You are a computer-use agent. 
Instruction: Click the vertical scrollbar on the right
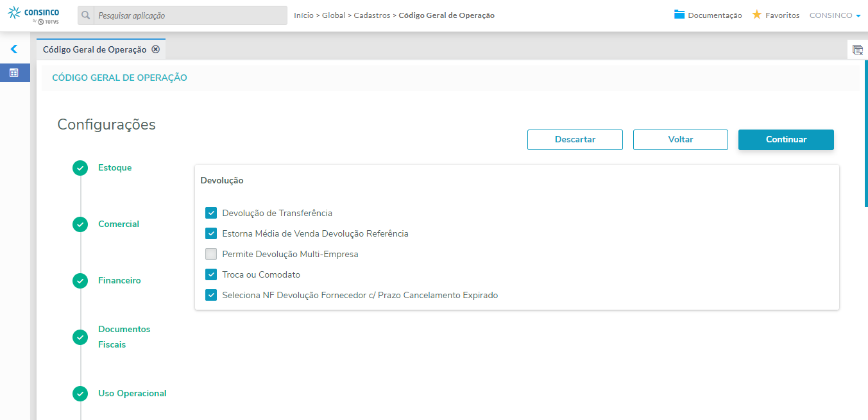click(866, 133)
